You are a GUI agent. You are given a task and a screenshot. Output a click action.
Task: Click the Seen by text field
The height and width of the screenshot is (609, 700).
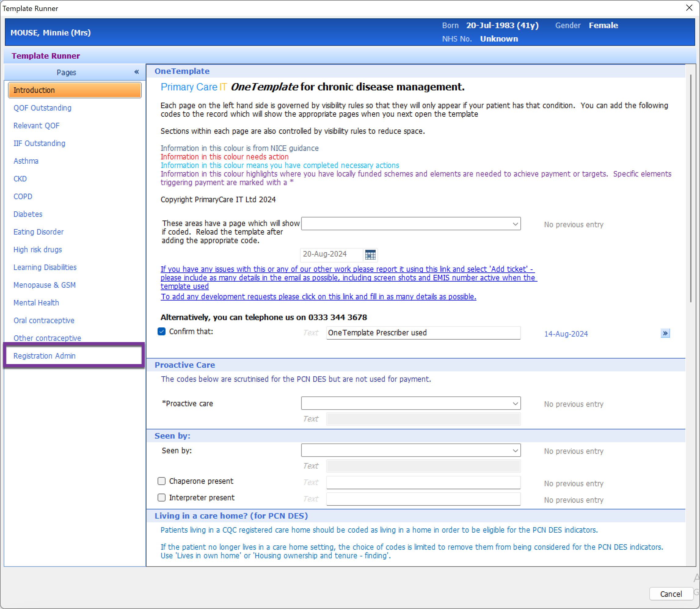pos(423,466)
